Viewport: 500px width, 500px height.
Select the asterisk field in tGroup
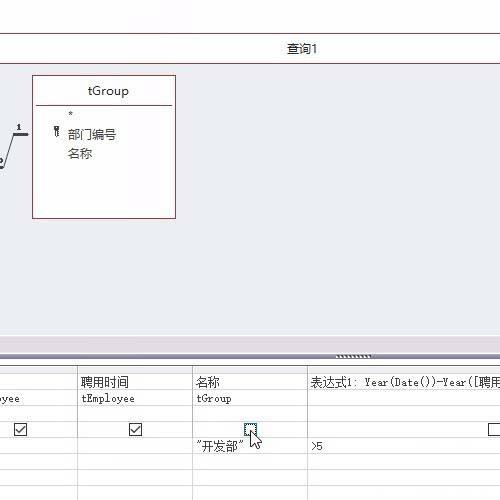(70, 114)
